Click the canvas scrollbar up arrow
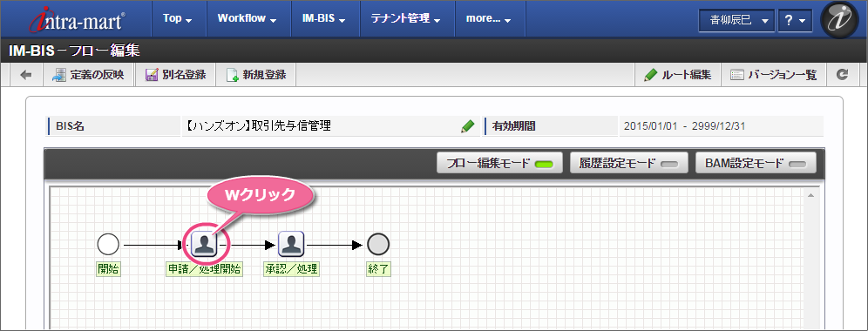The image size is (868, 331). pos(811,195)
